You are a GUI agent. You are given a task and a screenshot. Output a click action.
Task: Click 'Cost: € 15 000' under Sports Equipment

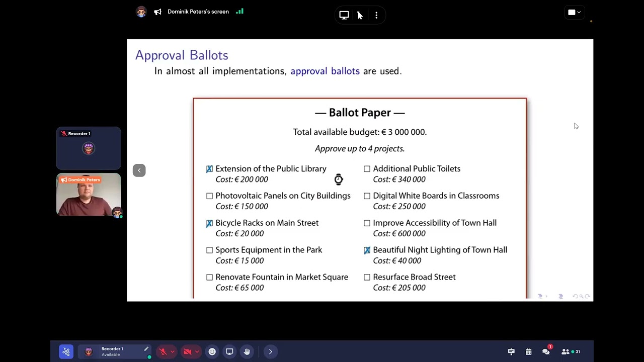(x=239, y=261)
